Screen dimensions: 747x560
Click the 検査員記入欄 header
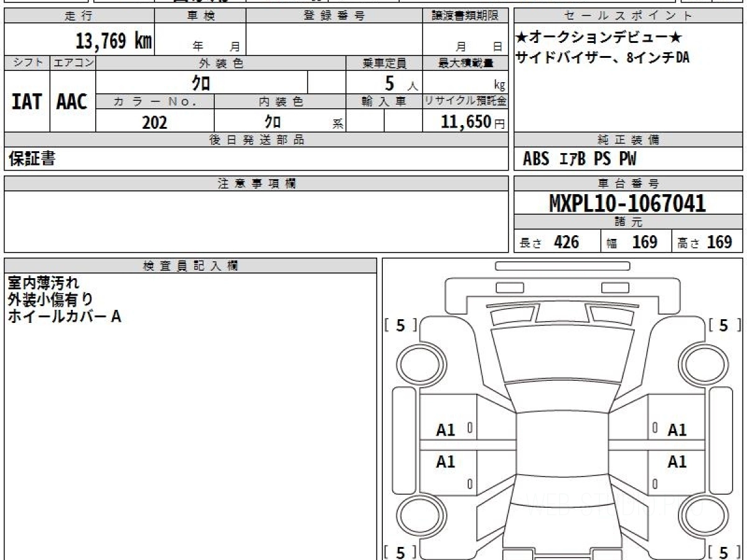[190, 266]
